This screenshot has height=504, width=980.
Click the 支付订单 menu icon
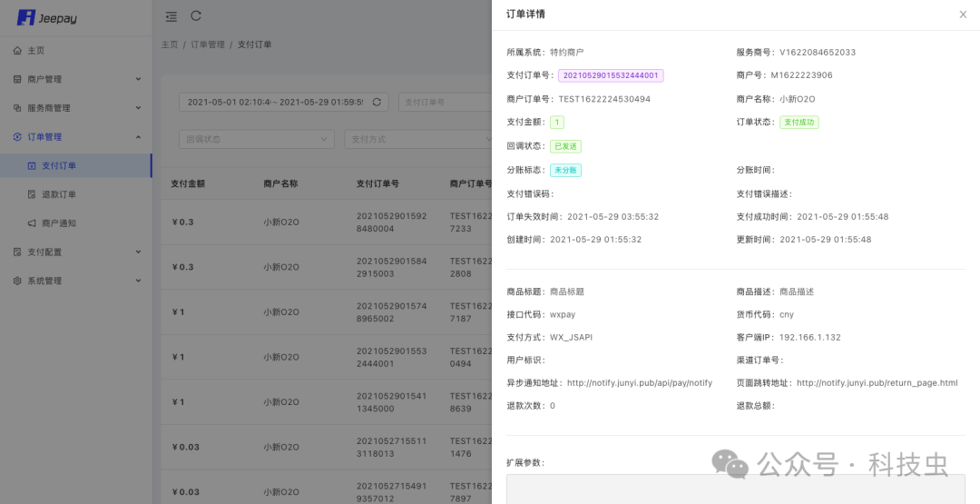point(32,165)
